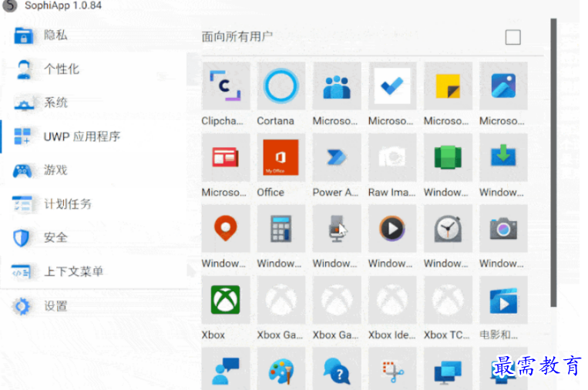Tick the 面向所有用户 checkbox
Screen dimensions: 588x390
(512, 37)
